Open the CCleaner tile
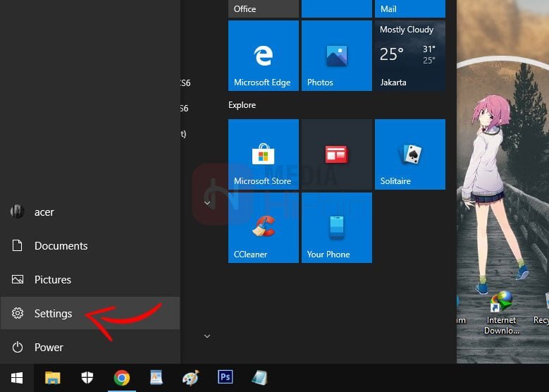 click(264, 228)
